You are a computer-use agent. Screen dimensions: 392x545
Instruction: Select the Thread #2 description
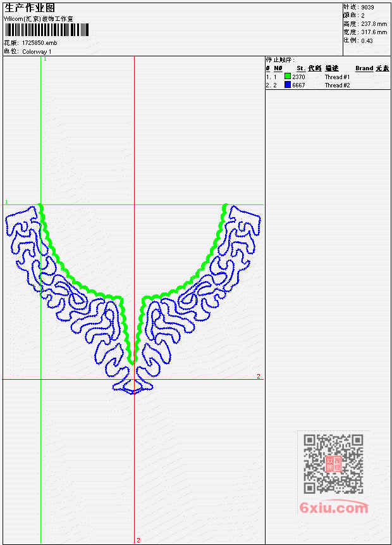tap(337, 85)
